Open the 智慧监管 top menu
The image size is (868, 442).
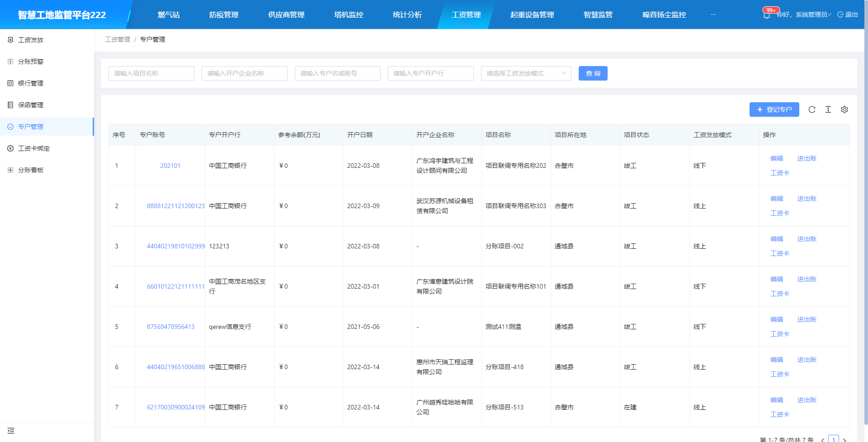point(598,14)
